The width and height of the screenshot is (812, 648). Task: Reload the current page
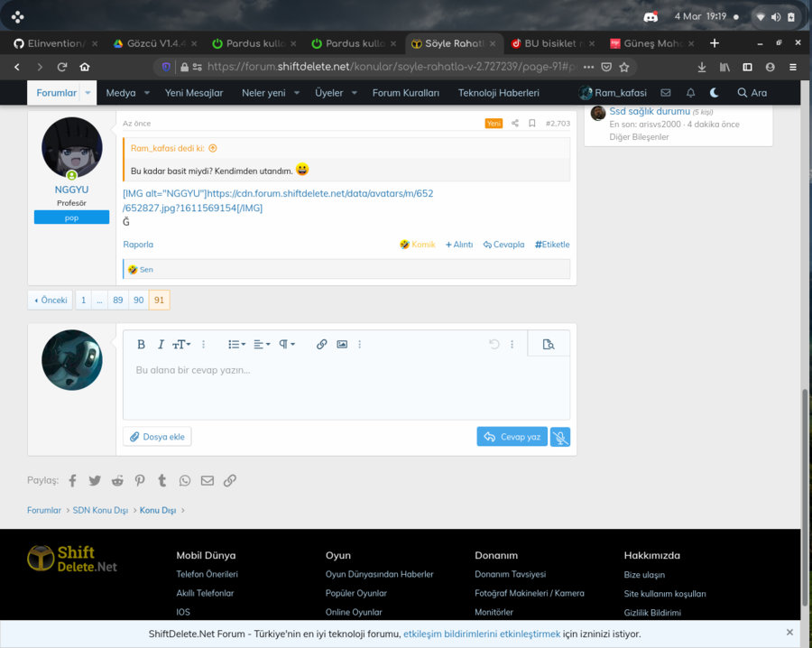tap(62, 67)
